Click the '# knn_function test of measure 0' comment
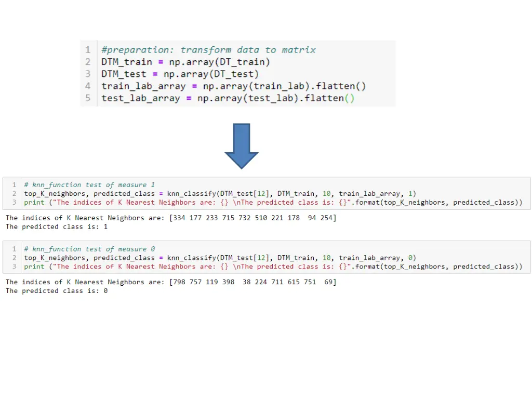This screenshot has height=399, width=532. 89,249
